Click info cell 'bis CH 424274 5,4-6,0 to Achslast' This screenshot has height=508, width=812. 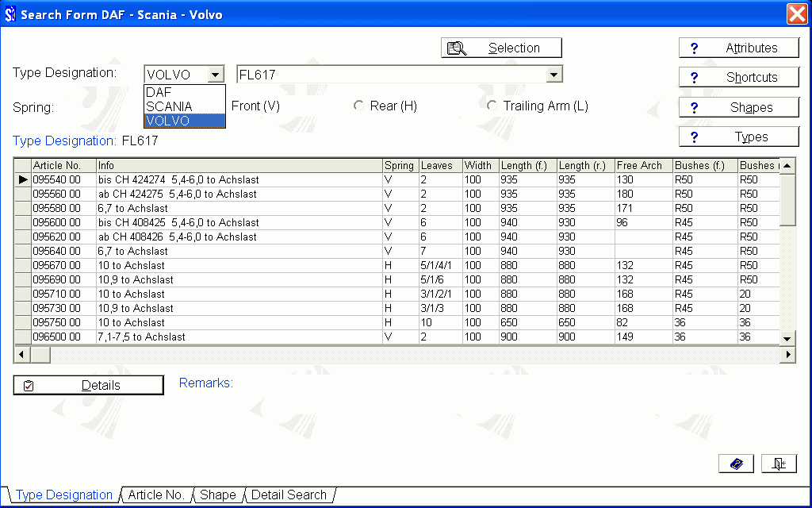[239, 180]
